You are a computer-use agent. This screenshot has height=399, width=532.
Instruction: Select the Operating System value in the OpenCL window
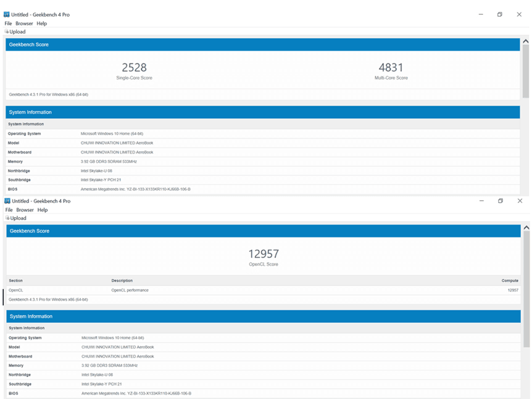pos(113,338)
